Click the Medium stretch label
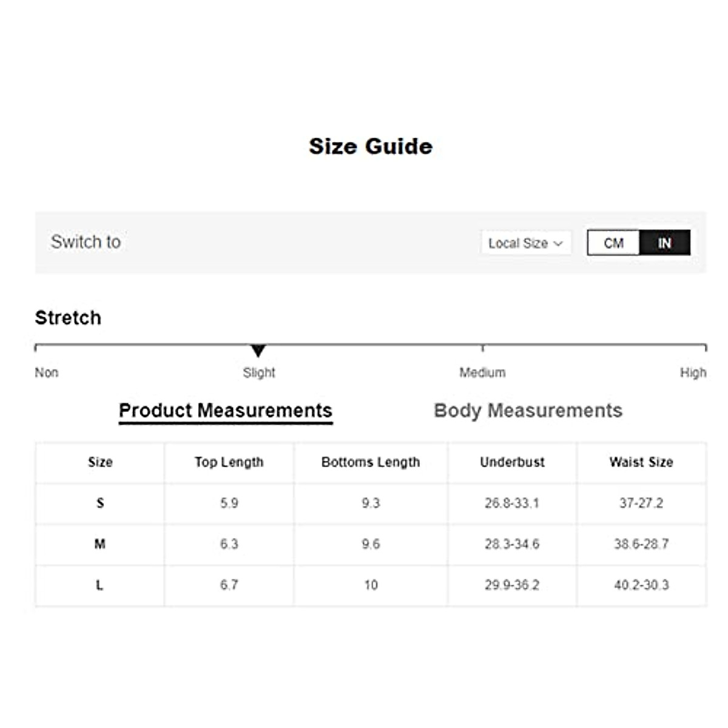The image size is (728, 728). click(x=482, y=372)
